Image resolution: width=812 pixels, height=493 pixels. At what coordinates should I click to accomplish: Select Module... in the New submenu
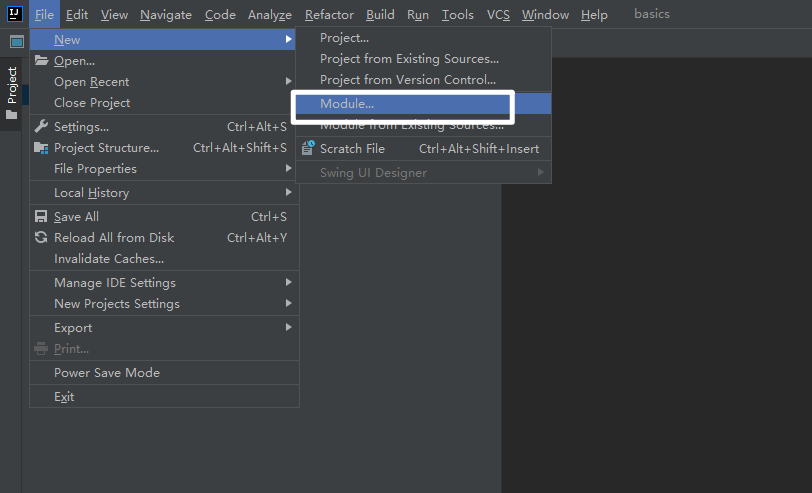[423, 104]
